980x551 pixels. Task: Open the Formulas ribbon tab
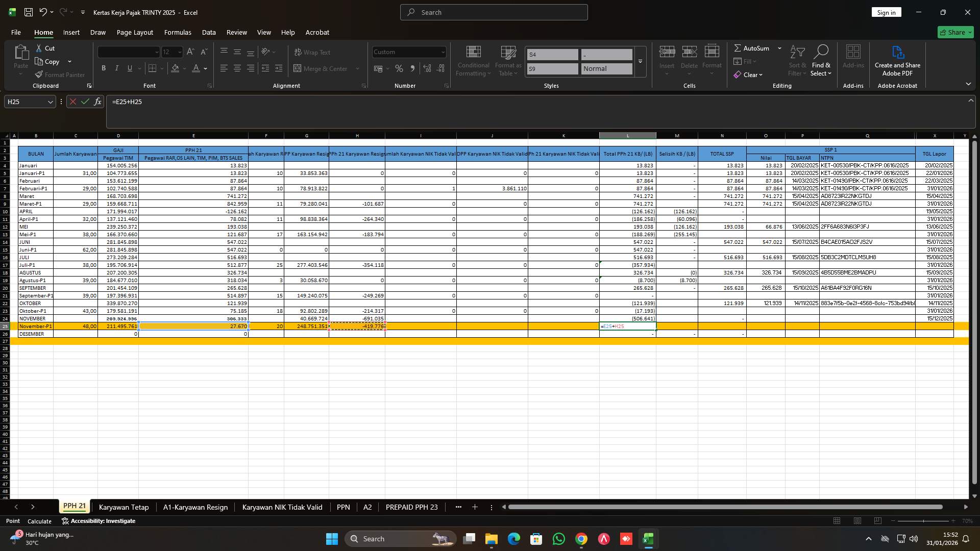[178, 32]
